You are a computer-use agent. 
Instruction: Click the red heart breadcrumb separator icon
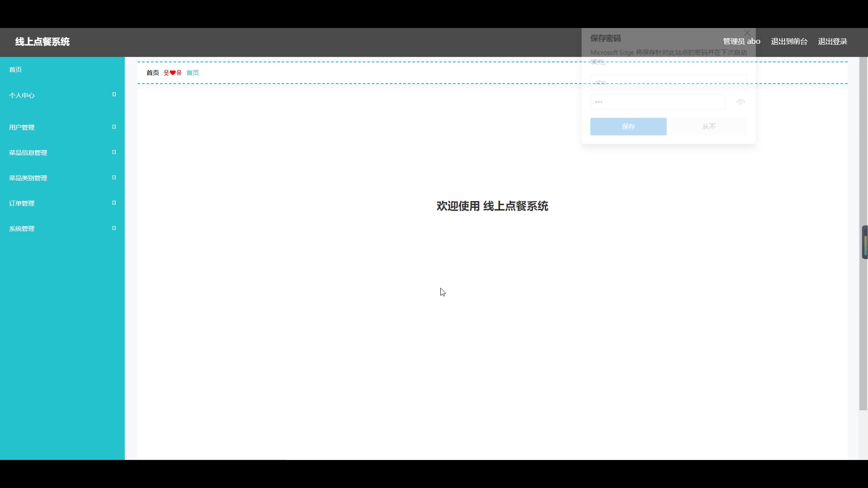pyautogui.click(x=173, y=73)
